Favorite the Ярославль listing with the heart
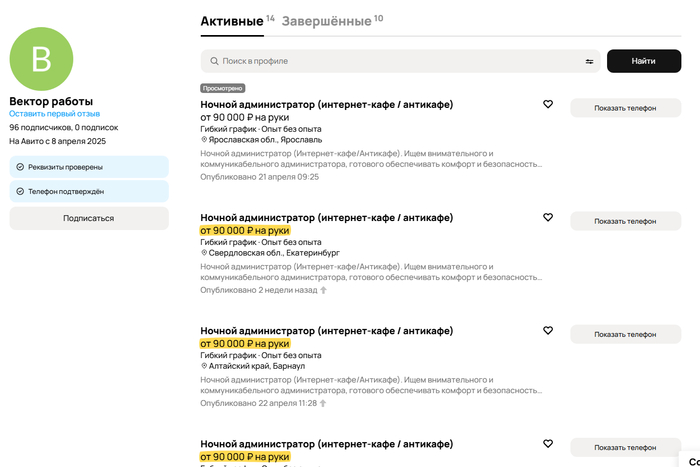The image size is (700, 467). 548,104
